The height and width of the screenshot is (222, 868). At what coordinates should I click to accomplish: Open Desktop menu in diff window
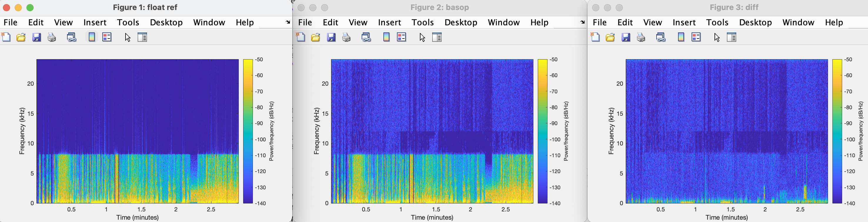click(x=755, y=22)
